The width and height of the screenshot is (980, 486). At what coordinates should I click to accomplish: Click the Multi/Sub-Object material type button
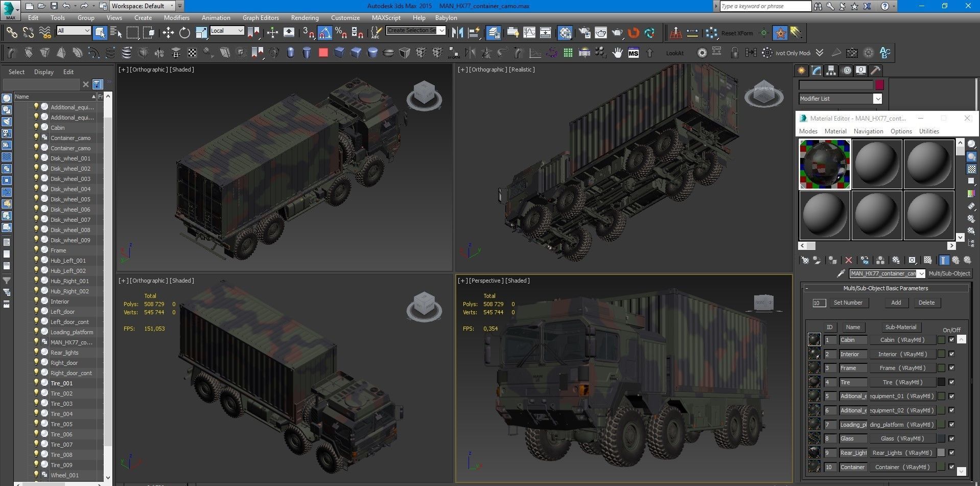pyautogui.click(x=949, y=273)
